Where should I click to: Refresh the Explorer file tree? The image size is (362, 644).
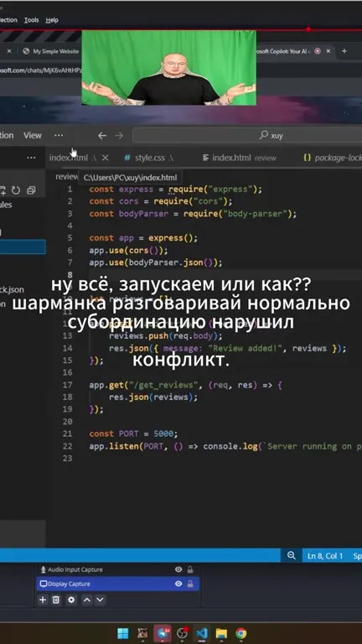click(16, 190)
